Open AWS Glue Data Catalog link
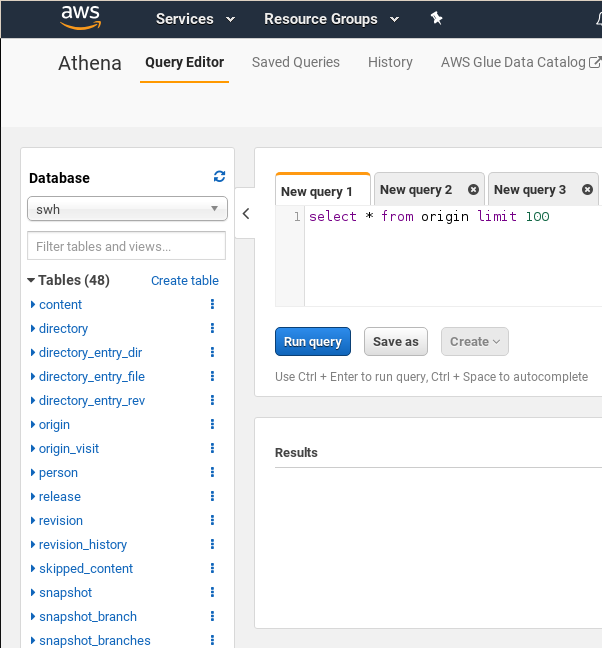 pyautogui.click(x=520, y=62)
